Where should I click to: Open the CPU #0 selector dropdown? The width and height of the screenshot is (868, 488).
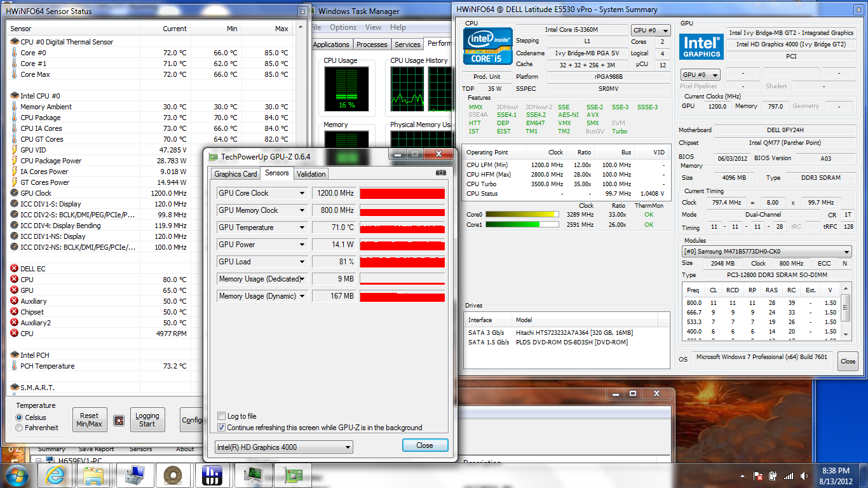[x=651, y=30]
